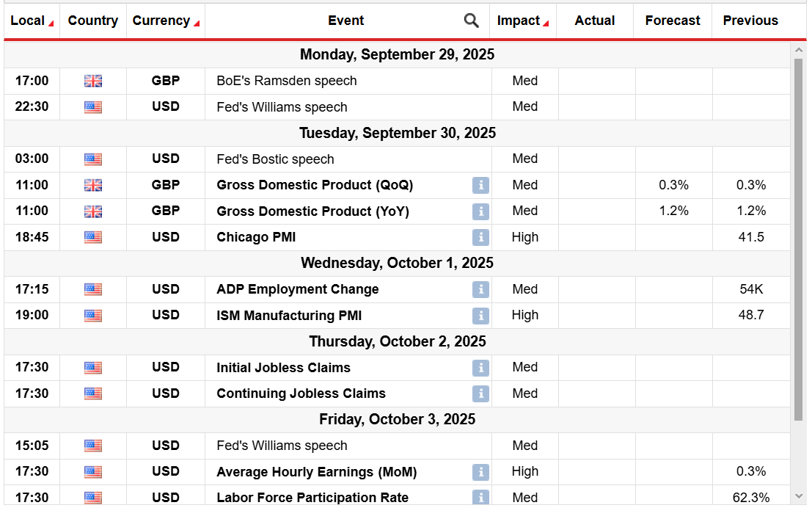The height and width of the screenshot is (519, 812).
Task: Open details for Gross Domestic Product (QoQ)
Action: pyautogui.click(x=480, y=185)
